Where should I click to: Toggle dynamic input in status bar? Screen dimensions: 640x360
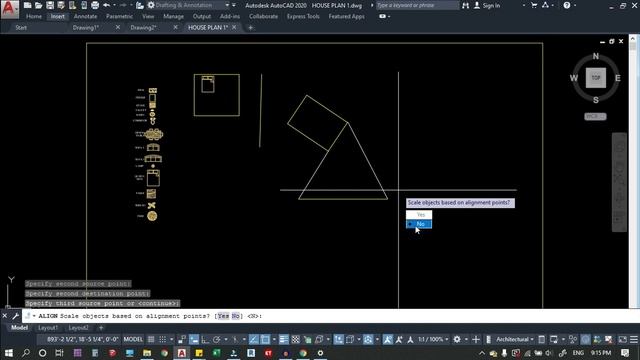(194, 339)
